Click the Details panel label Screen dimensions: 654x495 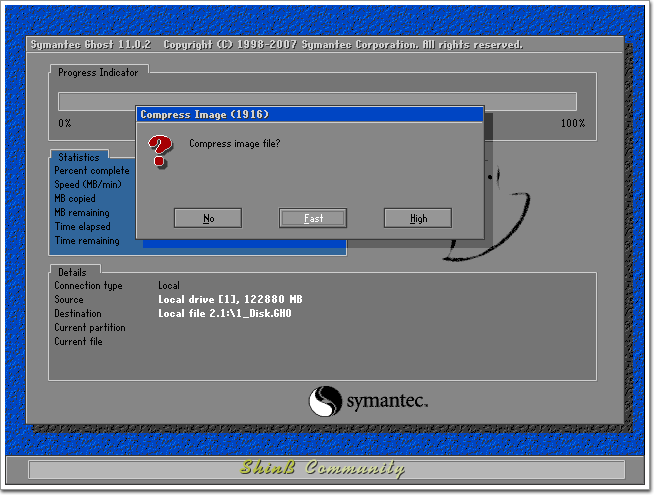pyautogui.click(x=72, y=272)
